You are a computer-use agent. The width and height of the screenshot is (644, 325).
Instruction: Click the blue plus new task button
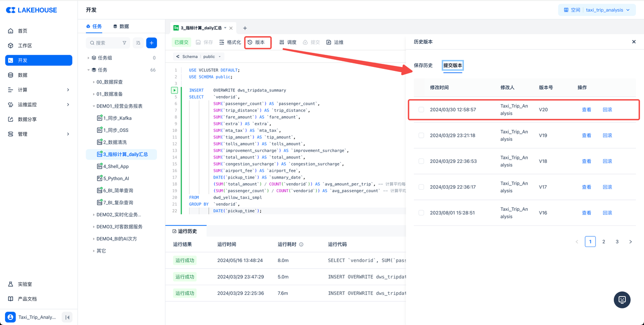[x=151, y=43]
